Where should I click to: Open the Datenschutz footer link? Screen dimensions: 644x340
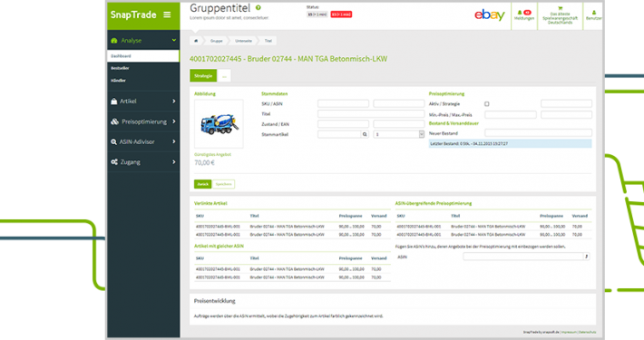[x=588, y=332]
